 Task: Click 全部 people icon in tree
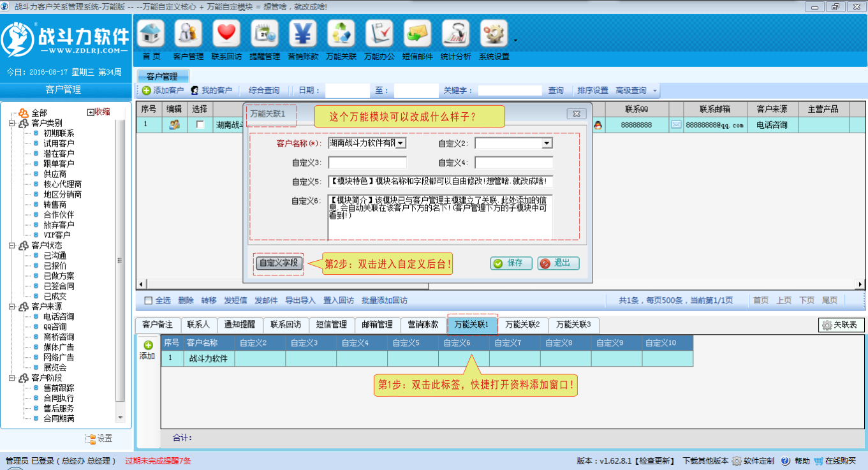click(23, 113)
